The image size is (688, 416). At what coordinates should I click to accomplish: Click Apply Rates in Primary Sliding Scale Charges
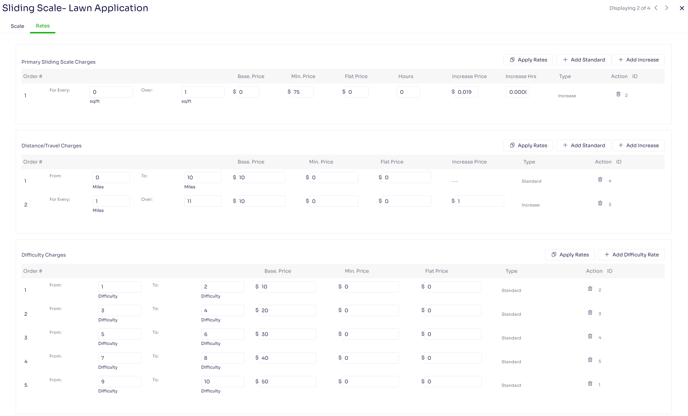point(528,60)
